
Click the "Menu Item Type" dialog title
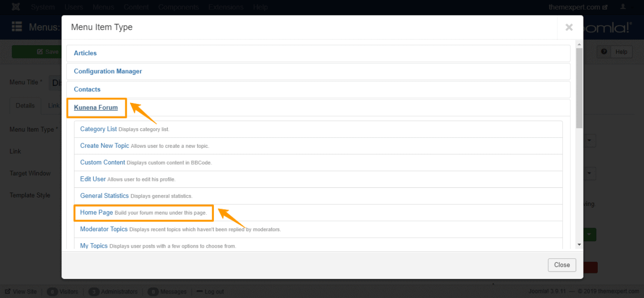pyautogui.click(x=102, y=27)
